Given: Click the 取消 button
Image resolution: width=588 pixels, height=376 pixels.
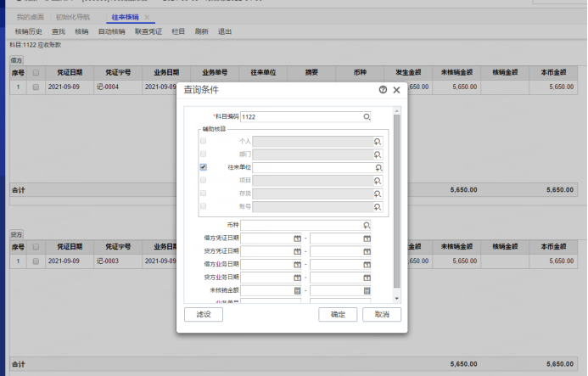Looking at the screenshot, I should 381,315.
